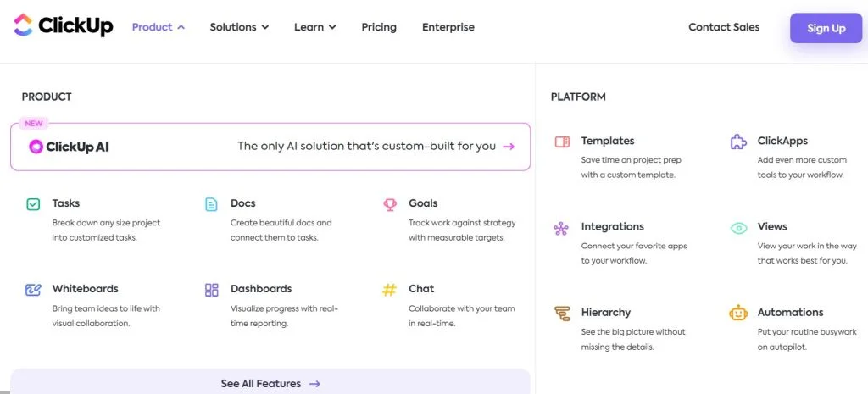Screen dimensions: 868x394
Task: Expand the Learn dropdown
Action: pos(314,27)
